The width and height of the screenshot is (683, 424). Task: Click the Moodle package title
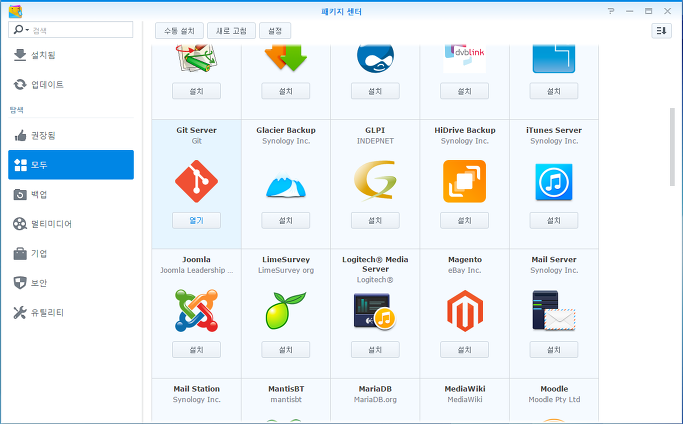(x=554, y=389)
